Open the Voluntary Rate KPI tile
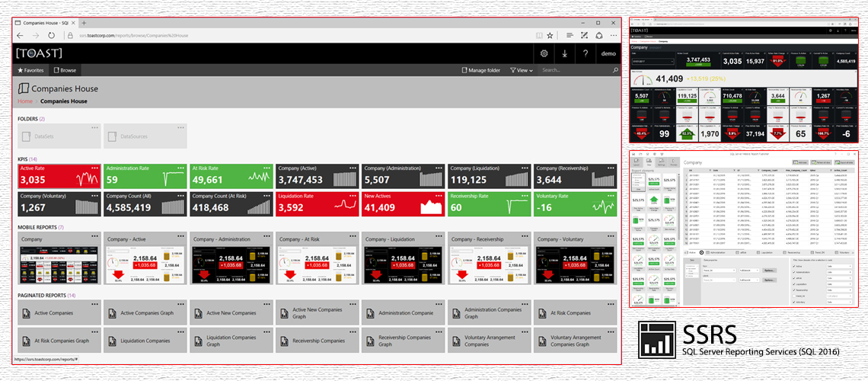Screen dimensions: 868x381 (x=575, y=203)
